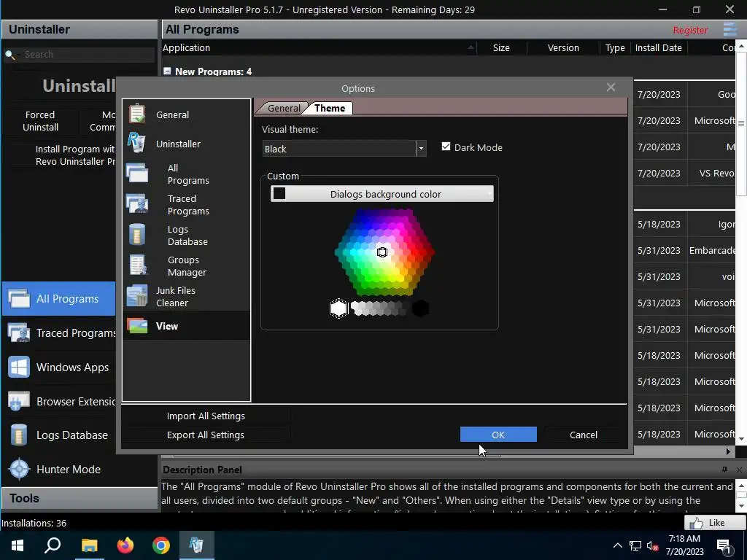Open Windows Start menu
Screen dimensions: 747x560
(x=18, y=545)
